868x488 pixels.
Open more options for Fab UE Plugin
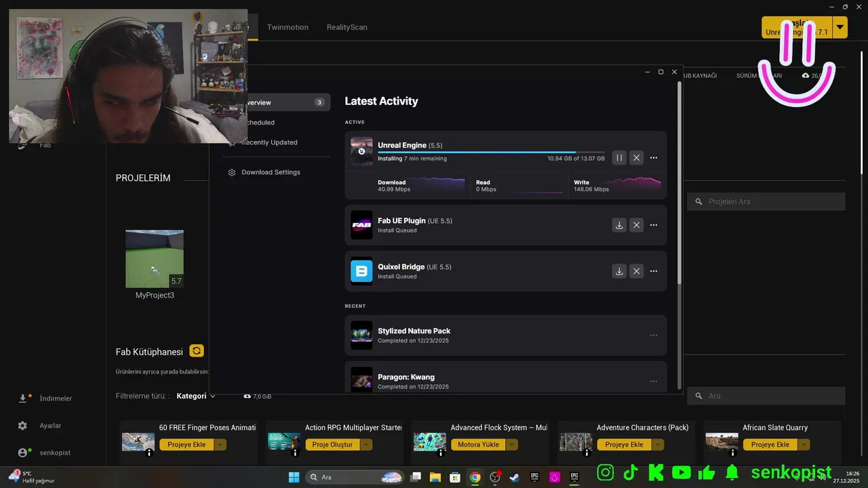coord(654,225)
